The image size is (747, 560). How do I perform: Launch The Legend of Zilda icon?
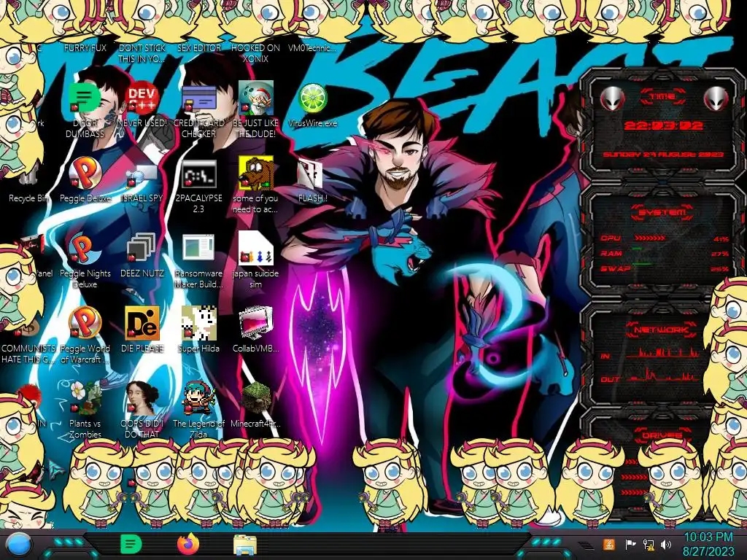pyautogui.click(x=198, y=398)
